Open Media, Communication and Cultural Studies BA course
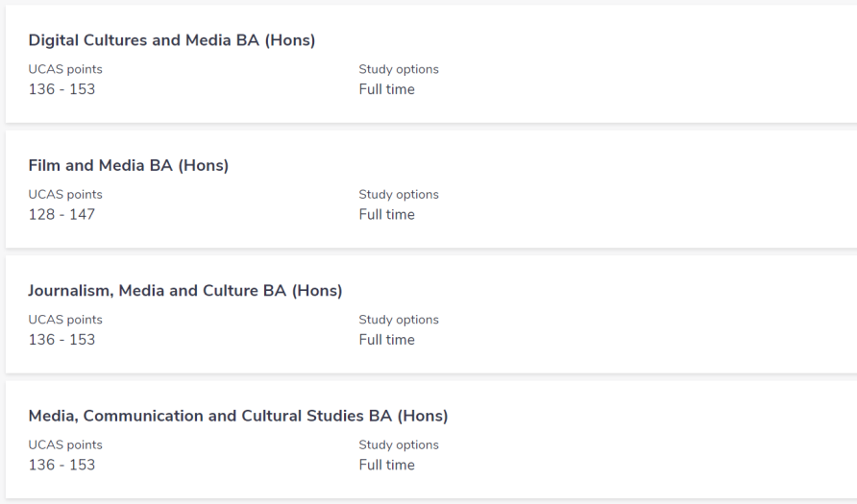 coord(238,416)
